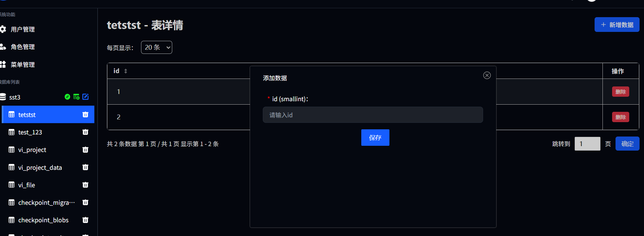Click the blue edit icon beside sst3
The height and width of the screenshot is (236, 644).
pyautogui.click(x=85, y=97)
